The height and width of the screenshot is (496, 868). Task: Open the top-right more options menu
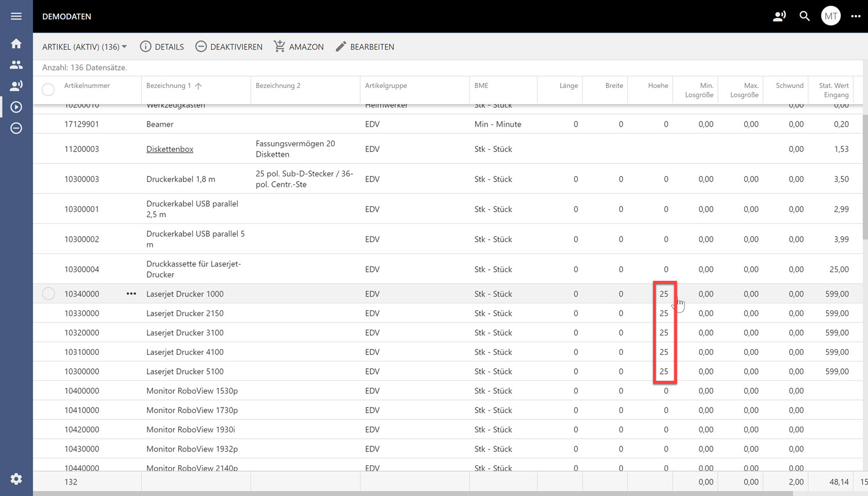coord(855,16)
